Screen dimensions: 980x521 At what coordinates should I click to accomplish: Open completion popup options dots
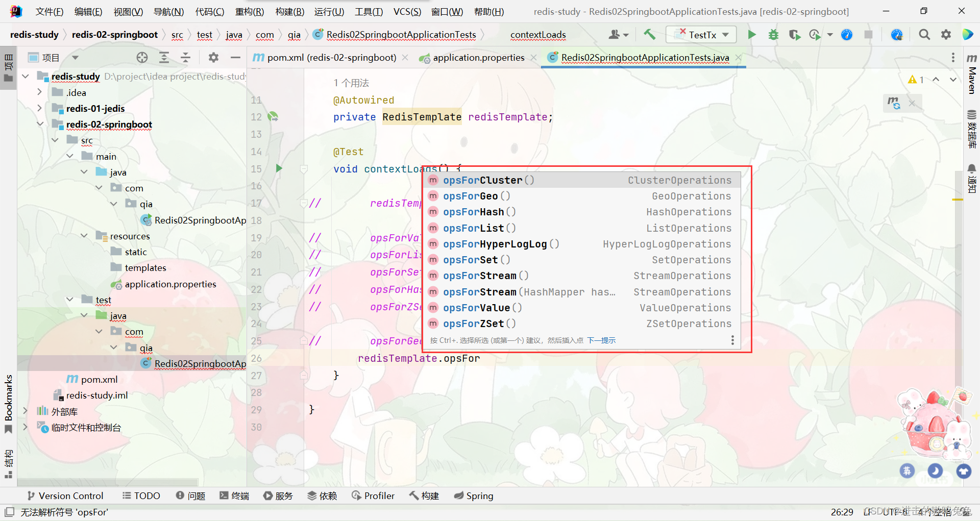point(732,340)
